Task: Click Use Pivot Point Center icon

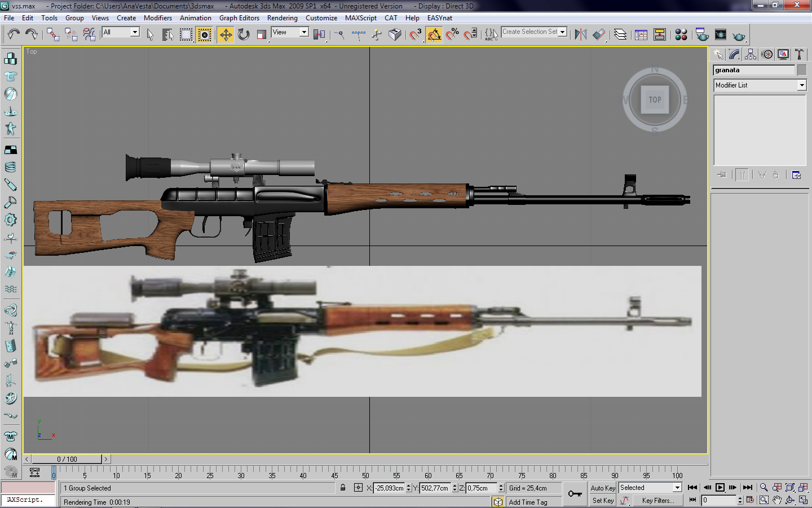Action: click(x=319, y=34)
